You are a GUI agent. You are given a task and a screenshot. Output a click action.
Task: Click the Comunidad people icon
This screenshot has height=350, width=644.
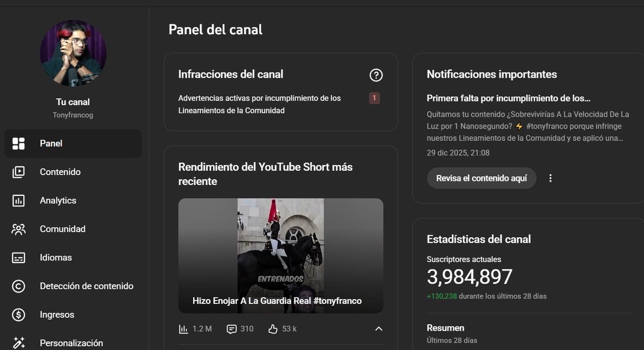tap(19, 229)
